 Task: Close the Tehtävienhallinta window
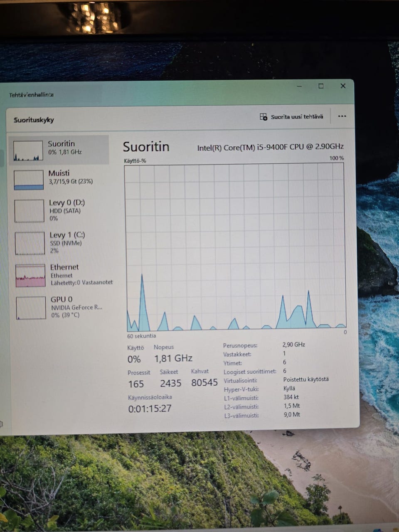point(343,86)
